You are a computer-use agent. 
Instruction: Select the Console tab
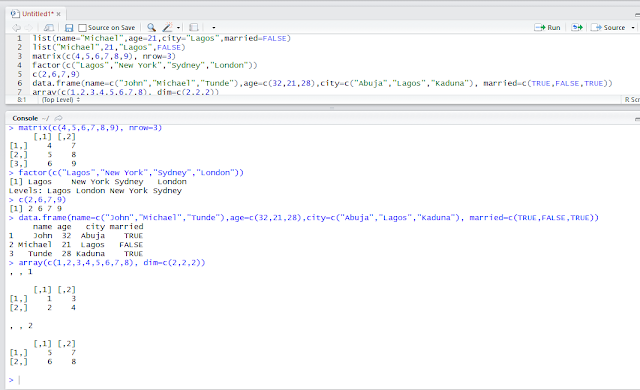25,118
